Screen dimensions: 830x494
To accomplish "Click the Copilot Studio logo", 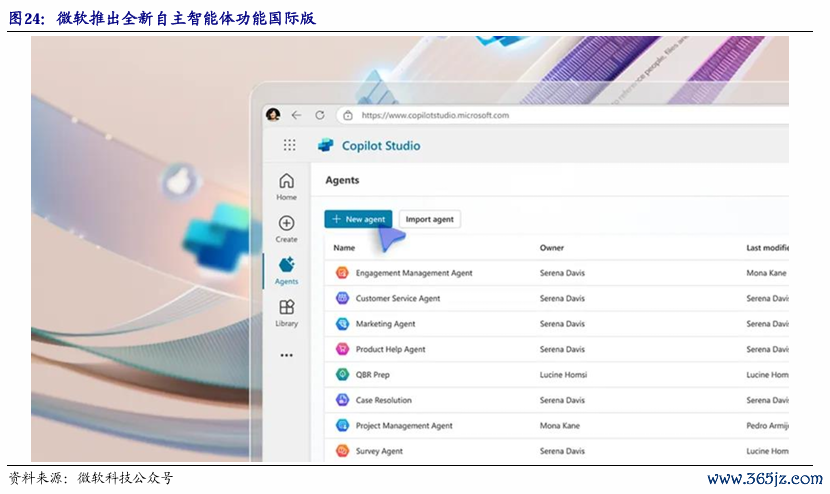I will 326,145.
